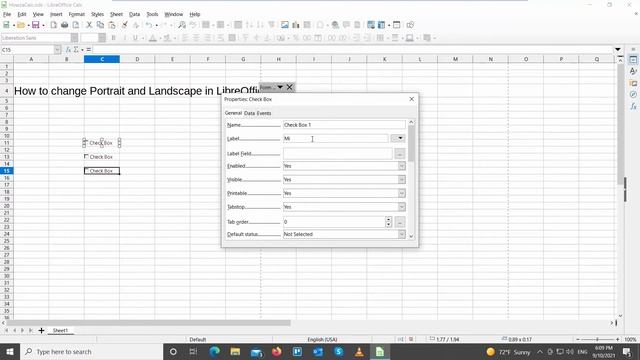This screenshot has height=360, width=640.
Task: Click the Tab order browse button
Action: pos(400,222)
